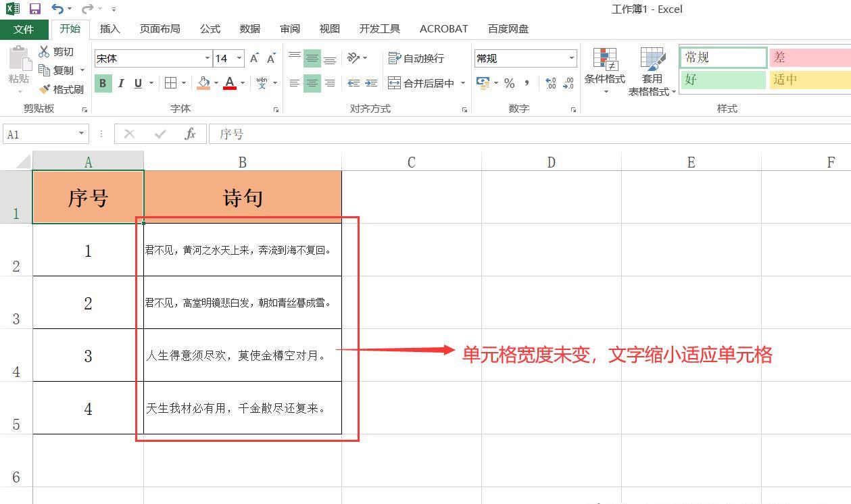Apply the Fill Color bucket icon

(203, 83)
